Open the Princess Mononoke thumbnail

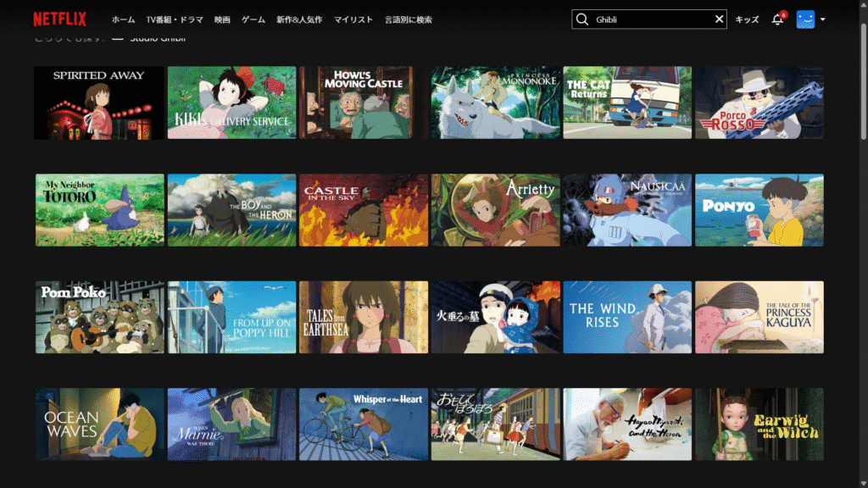(495, 103)
